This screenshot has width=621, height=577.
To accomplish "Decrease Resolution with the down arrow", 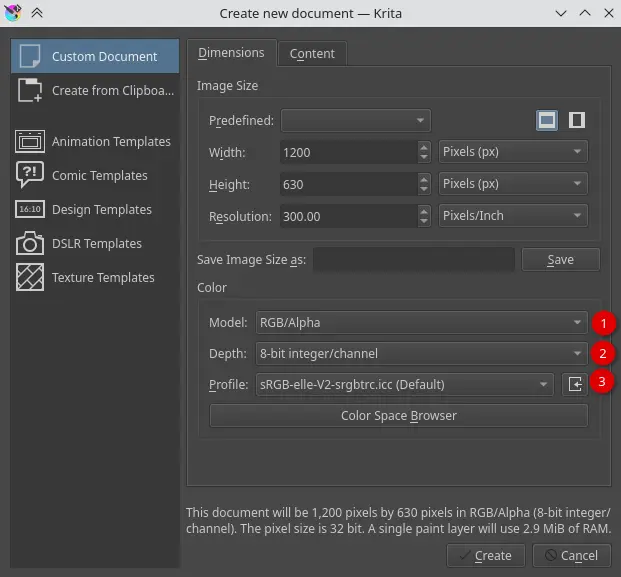I will (424, 222).
